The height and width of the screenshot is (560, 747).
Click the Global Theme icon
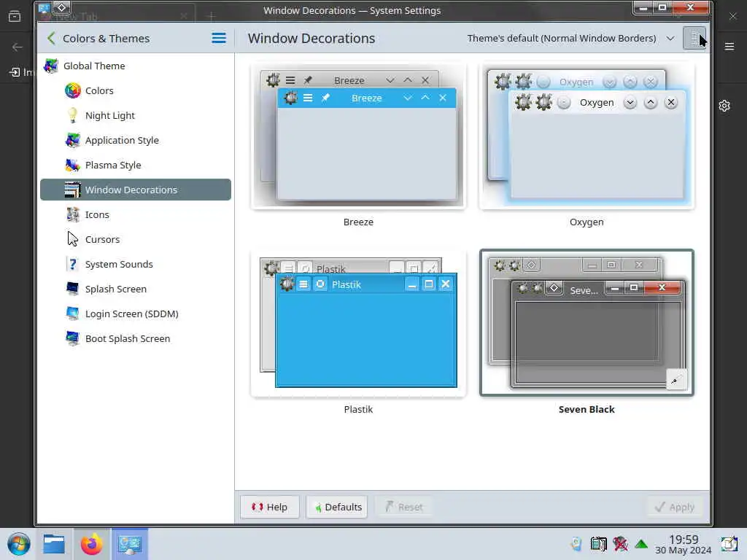pyautogui.click(x=51, y=66)
